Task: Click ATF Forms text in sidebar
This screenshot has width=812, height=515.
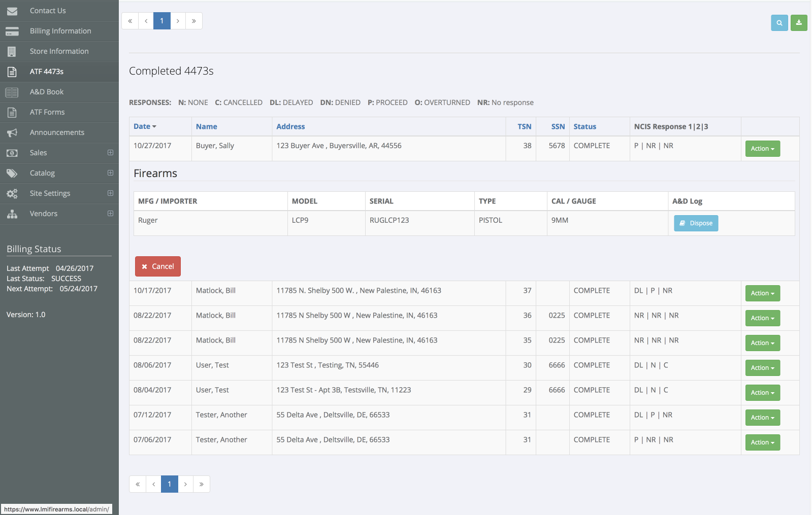Action: tap(47, 112)
